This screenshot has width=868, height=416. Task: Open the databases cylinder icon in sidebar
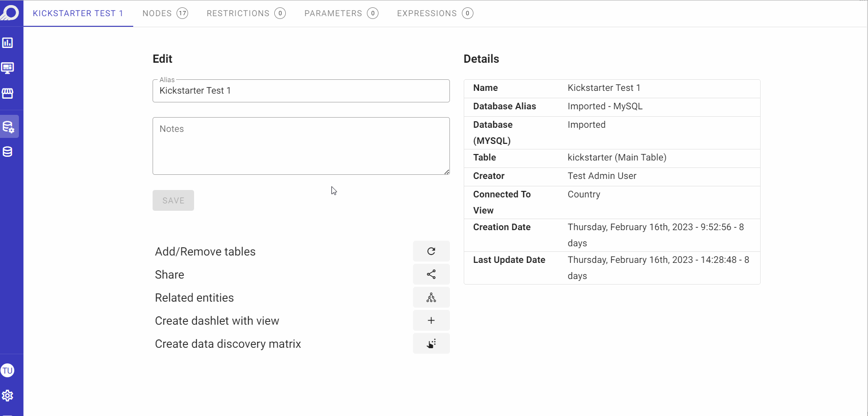8,152
